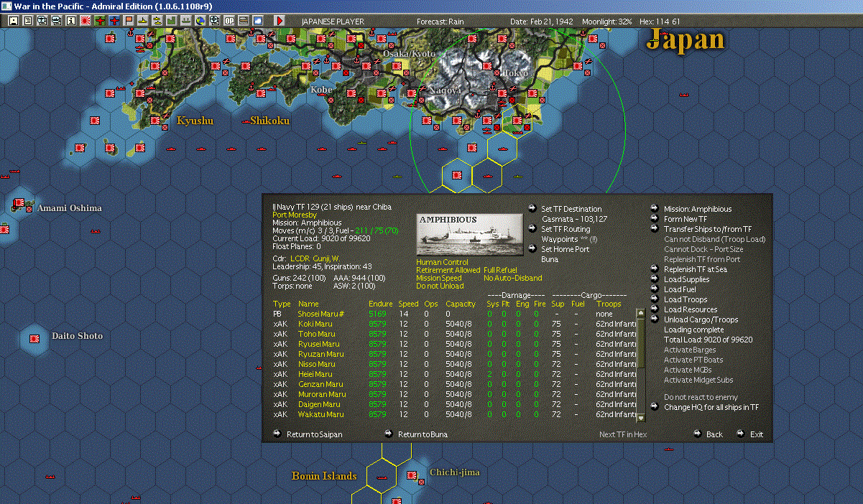Click arrow icon beside Set Home Port
863x504 pixels.
(x=531, y=248)
